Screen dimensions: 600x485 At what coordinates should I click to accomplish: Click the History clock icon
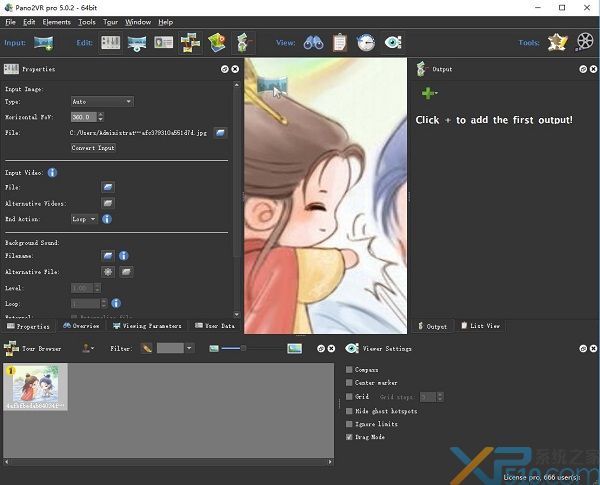coord(366,42)
